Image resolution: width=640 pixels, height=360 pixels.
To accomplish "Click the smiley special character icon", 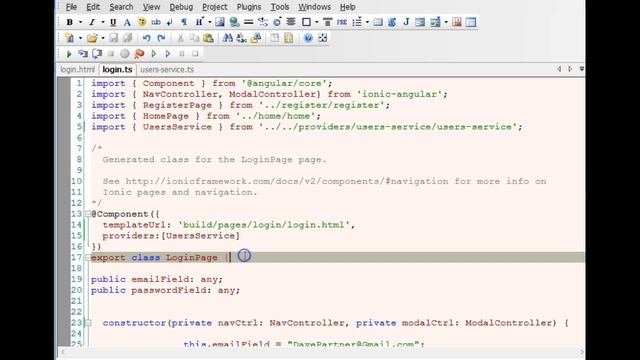I will coord(142,22).
